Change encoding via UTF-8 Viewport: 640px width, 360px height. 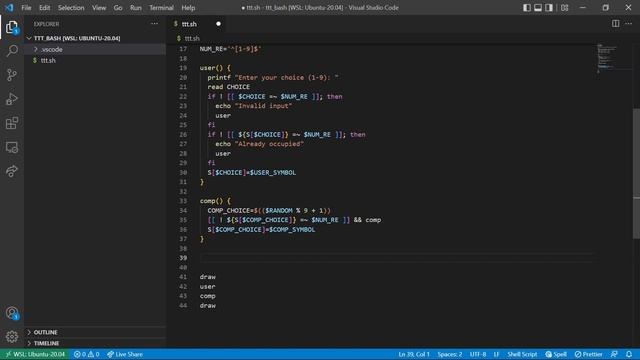coord(478,354)
